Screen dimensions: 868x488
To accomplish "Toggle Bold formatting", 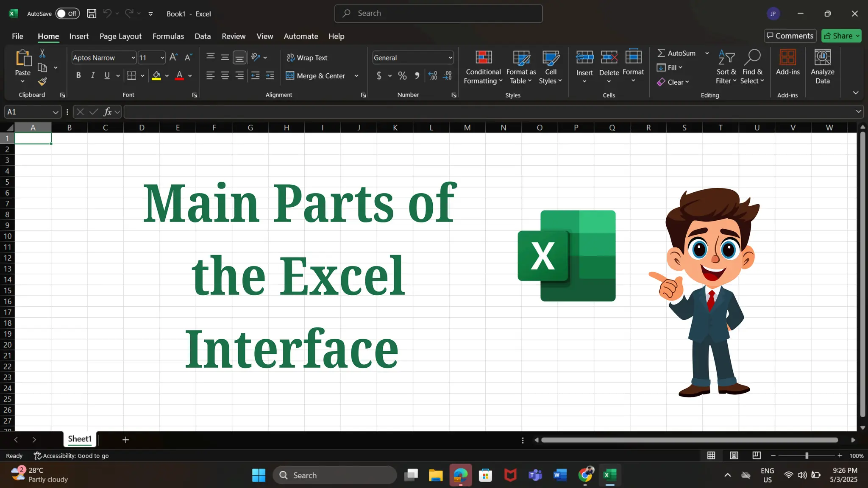I will 78,75.
